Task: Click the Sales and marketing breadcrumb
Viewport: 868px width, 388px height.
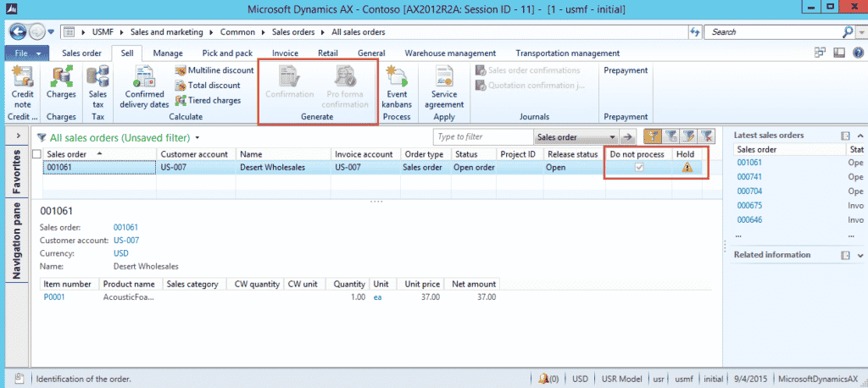Action: coord(167,32)
